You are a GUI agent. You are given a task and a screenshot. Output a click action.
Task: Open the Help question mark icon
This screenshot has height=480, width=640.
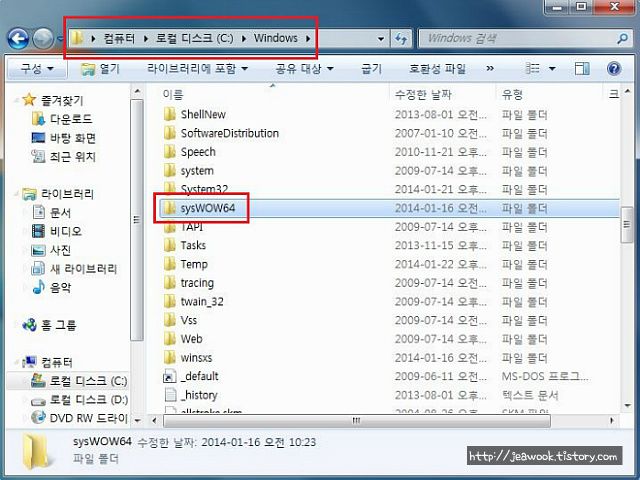(613, 69)
